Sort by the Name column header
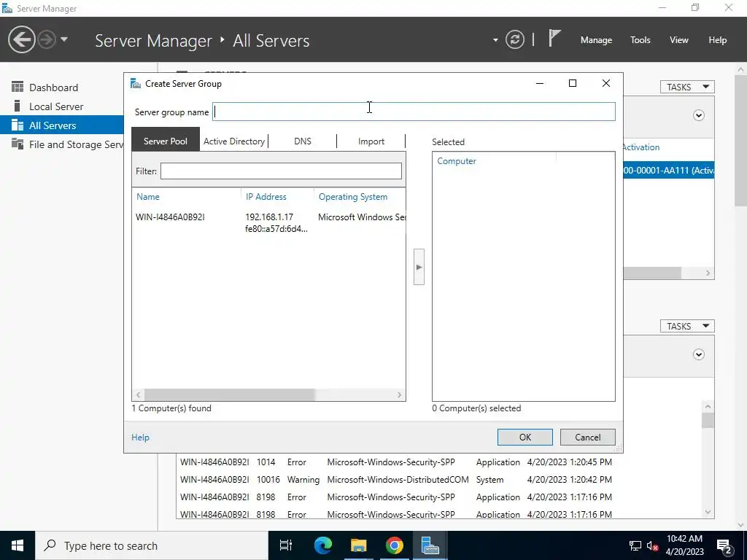Viewport: 747px width, 560px height. 147,197
